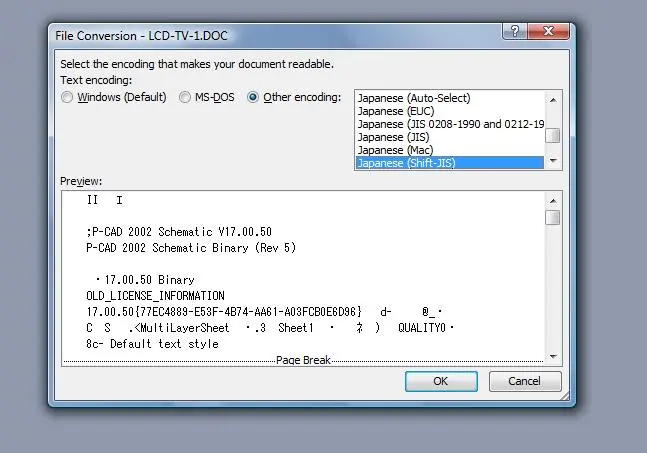Click the '17.00.50 Binary' preview line
The width and height of the screenshot is (647, 453).
149,280
